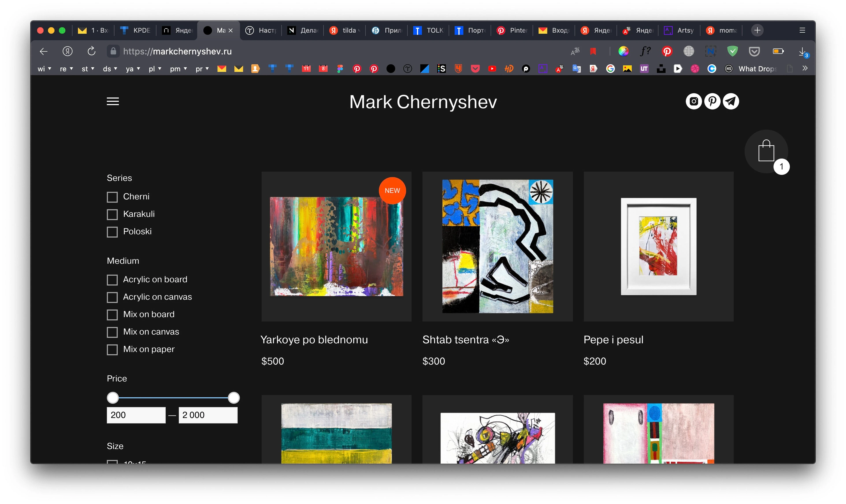This screenshot has height=504, width=846.
Task: Click the translate page icon
Action: coord(575,51)
